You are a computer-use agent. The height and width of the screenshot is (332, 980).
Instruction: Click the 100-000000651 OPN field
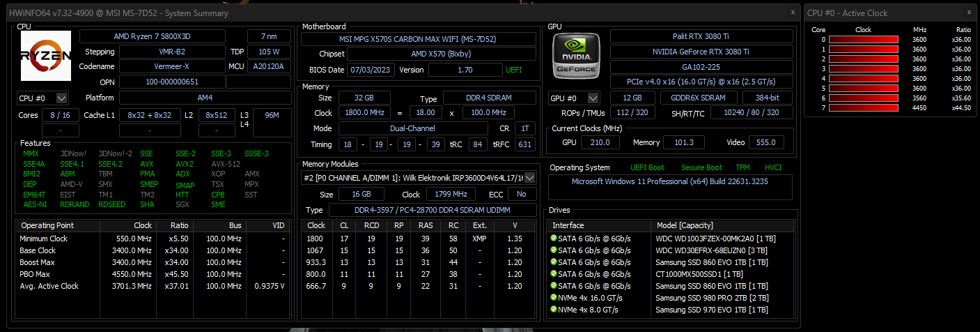(171, 82)
